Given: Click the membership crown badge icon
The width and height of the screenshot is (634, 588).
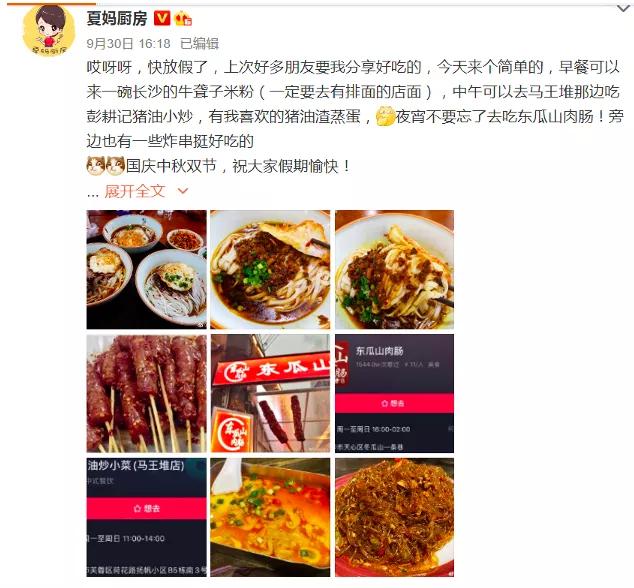Looking at the screenshot, I should (x=183, y=19).
